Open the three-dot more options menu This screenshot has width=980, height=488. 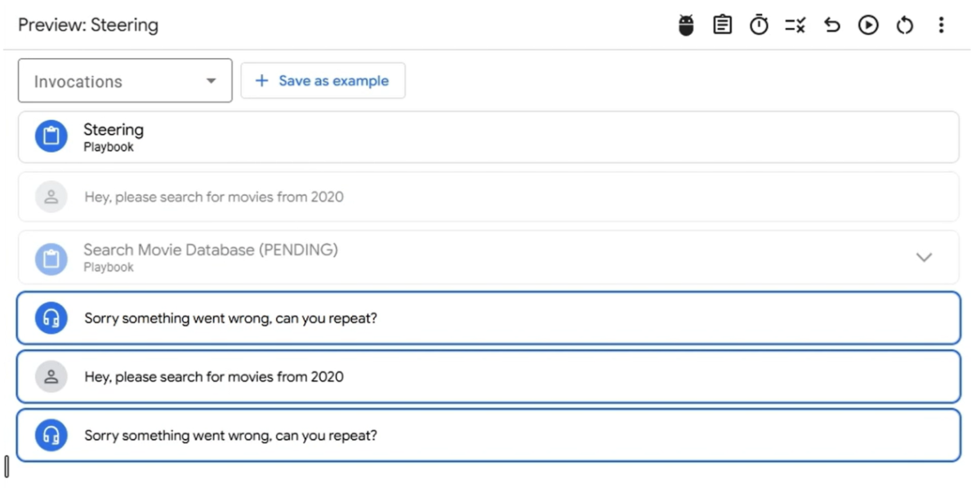[941, 25]
